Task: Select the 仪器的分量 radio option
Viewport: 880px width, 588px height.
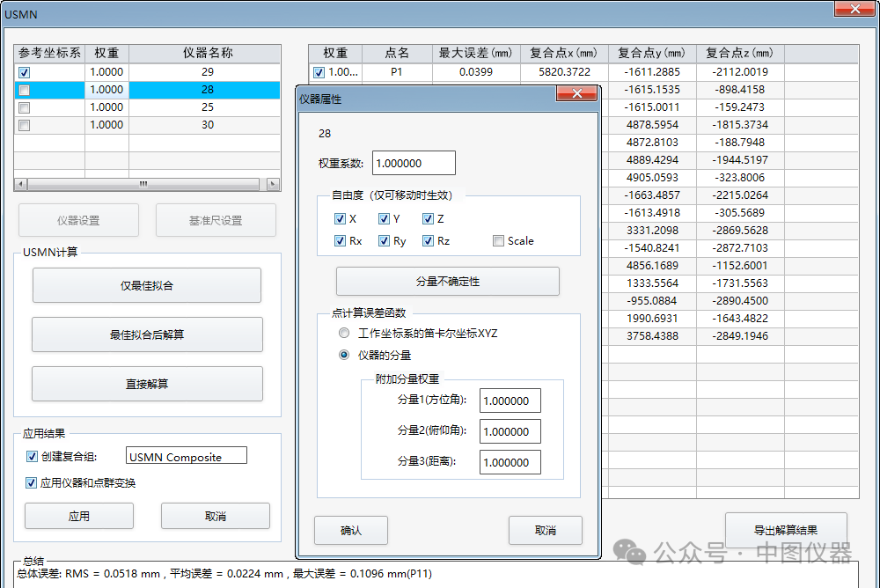Action: pos(344,355)
